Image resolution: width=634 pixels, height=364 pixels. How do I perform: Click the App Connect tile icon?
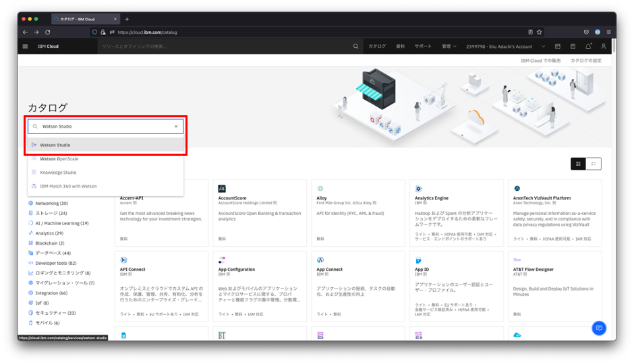pyautogui.click(x=320, y=260)
